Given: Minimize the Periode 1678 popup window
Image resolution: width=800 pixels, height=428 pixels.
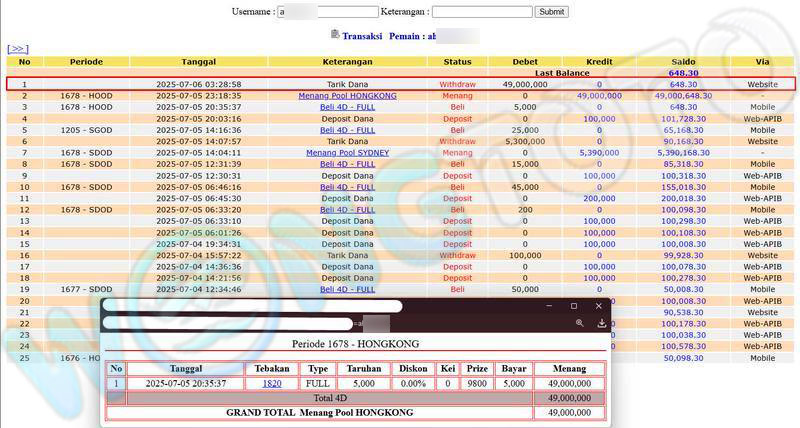Looking at the screenshot, I should click(x=548, y=306).
